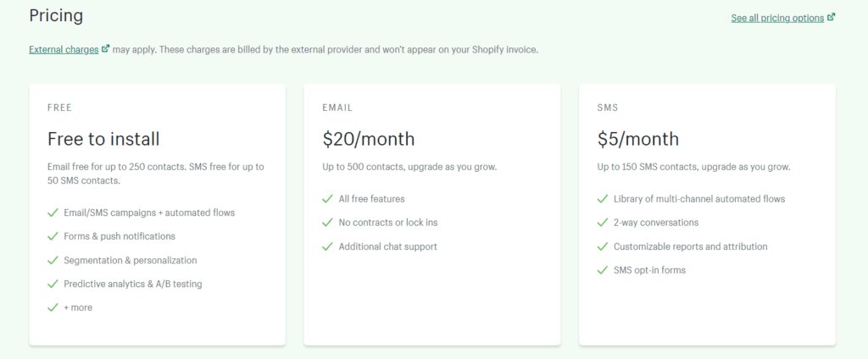Click checkmark beside Additional chat support
The height and width of the screenshot is (359, 868).
(x=327, y=246)
